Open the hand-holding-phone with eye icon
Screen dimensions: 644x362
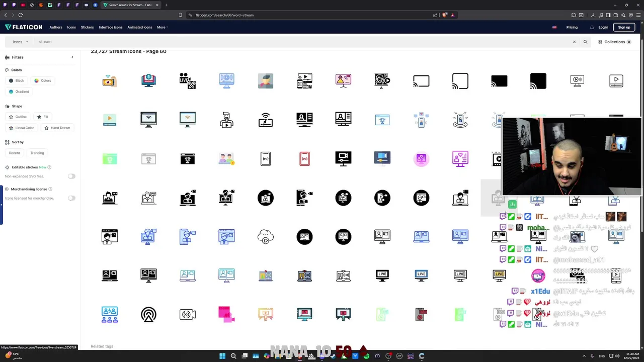click(110, 81)
